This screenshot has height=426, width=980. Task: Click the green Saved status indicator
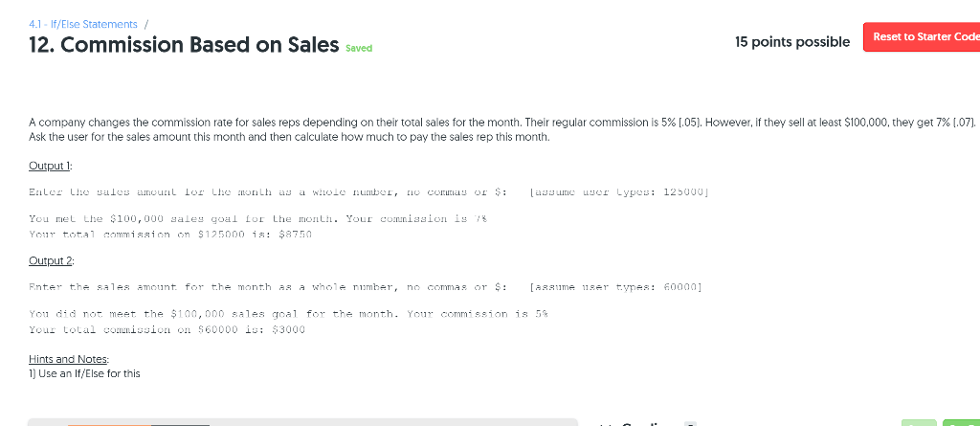coord(359,48)
